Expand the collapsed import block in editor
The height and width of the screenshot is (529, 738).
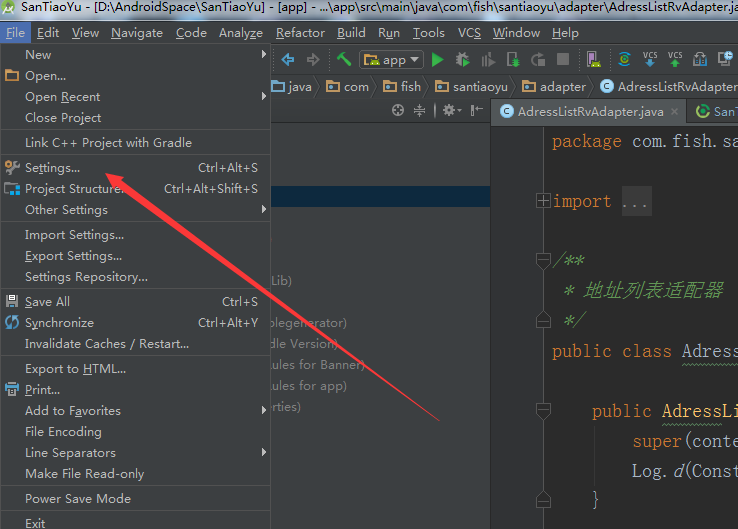543,201
